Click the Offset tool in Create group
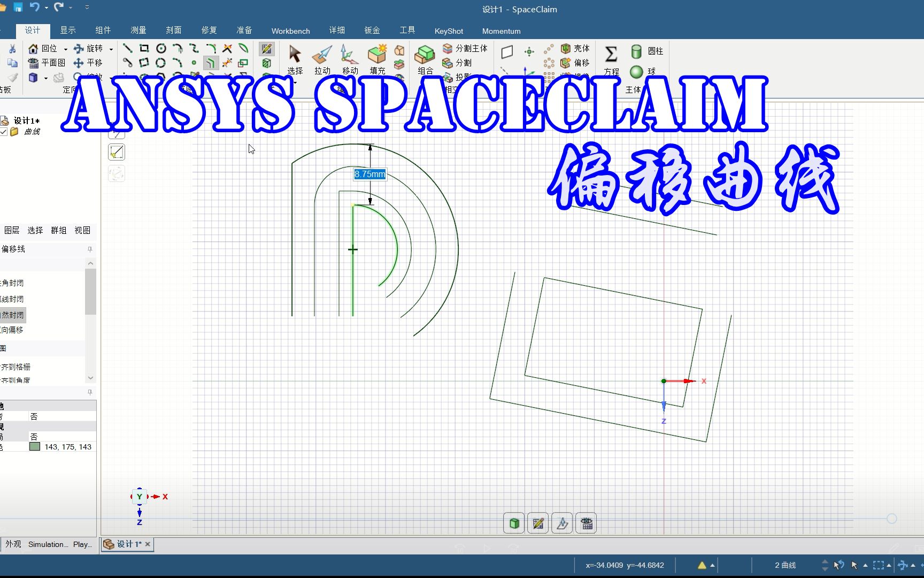The image size is (924, 578). click(575, 63)
